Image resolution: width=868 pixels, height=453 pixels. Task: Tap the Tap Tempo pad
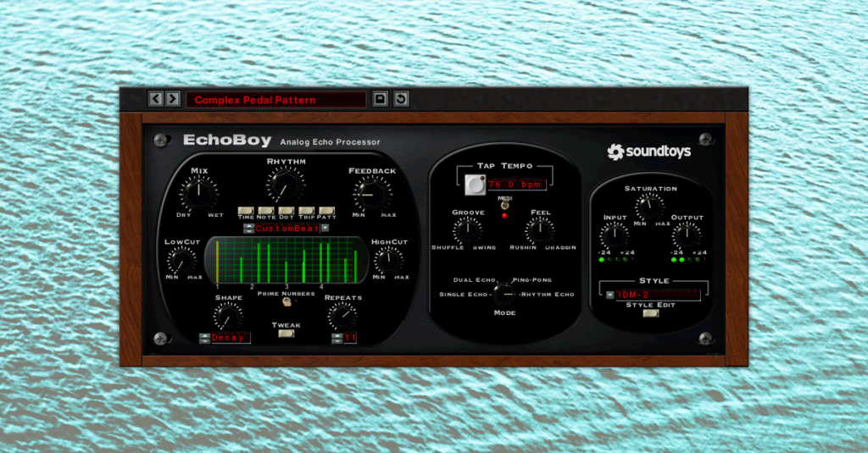[475, 185]
